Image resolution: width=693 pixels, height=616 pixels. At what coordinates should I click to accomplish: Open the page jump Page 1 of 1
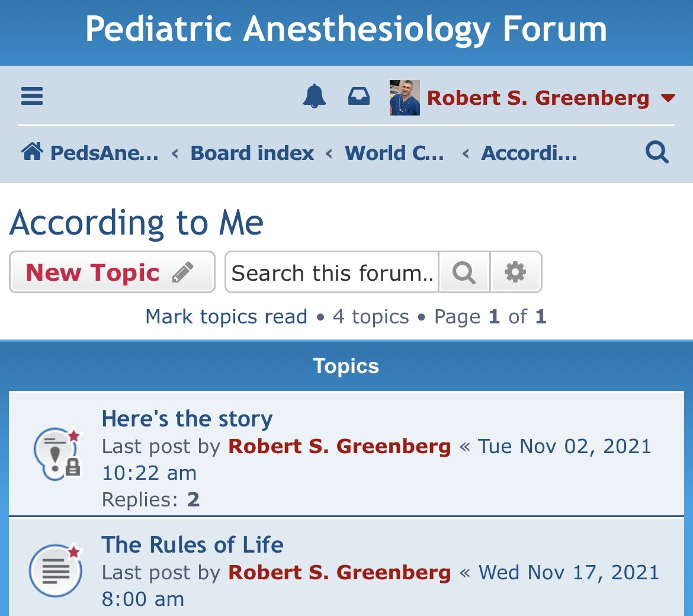(x=490, y=316)
